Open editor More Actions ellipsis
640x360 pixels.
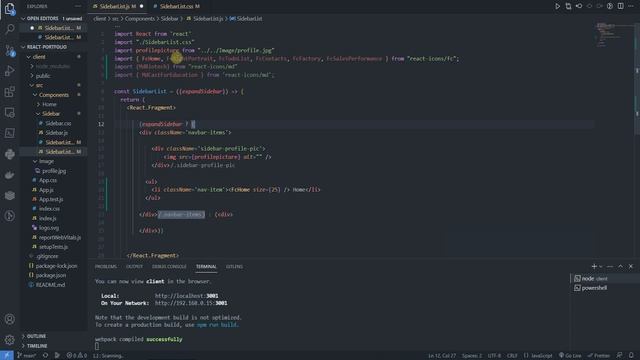(x=631, y=6)
